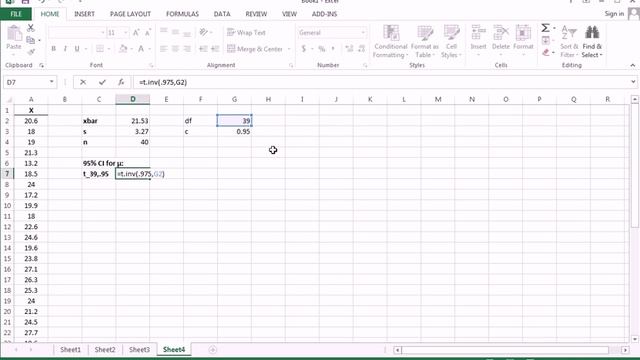Increase font size with the larger A icon
This screenshot has height=360, width=640.
click(x=136, y=33)
